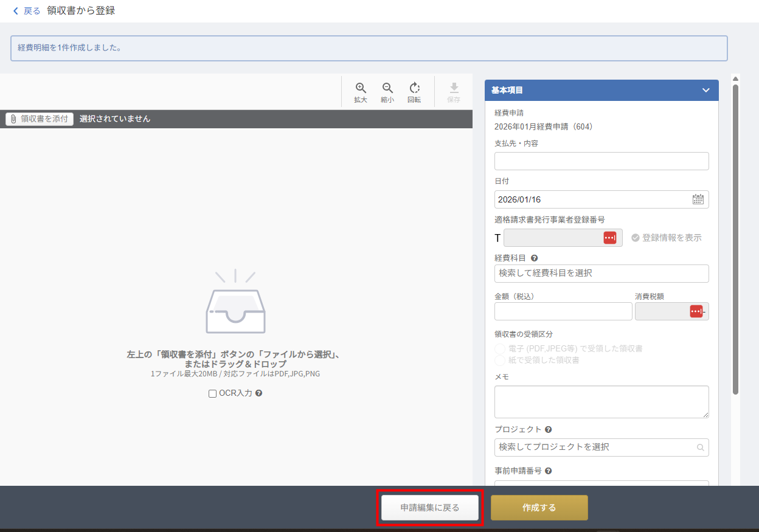Open the calendar picker in 日付 field
Viewport: 759px width, 532px height.
pyautogui.click(x=698, y=199)
